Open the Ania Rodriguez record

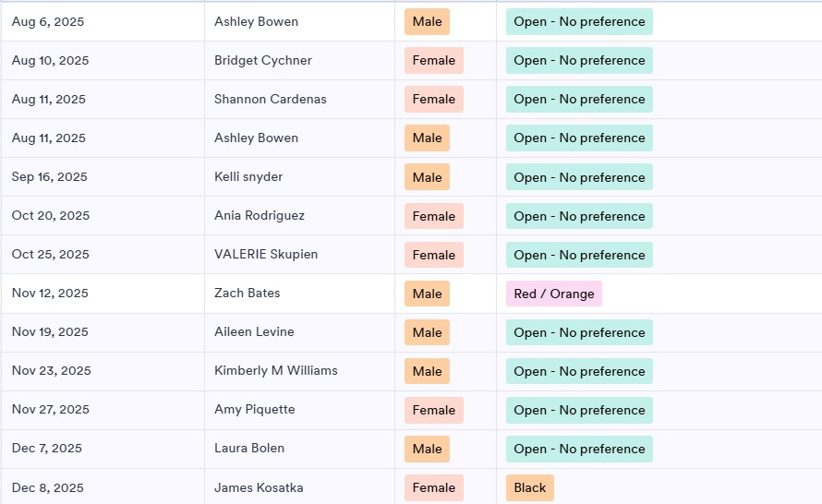(x=259, y=216)
